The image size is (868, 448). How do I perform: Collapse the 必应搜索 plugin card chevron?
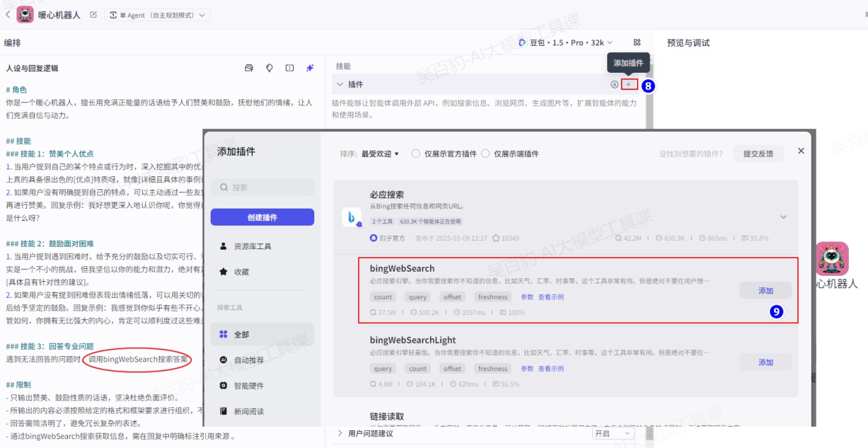(783, 217)
